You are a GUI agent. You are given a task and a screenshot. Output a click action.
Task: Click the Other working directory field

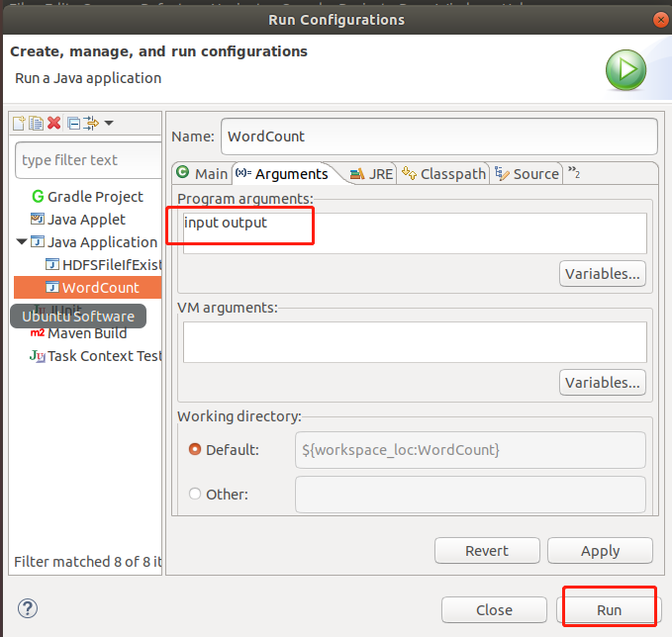[470, 495]
